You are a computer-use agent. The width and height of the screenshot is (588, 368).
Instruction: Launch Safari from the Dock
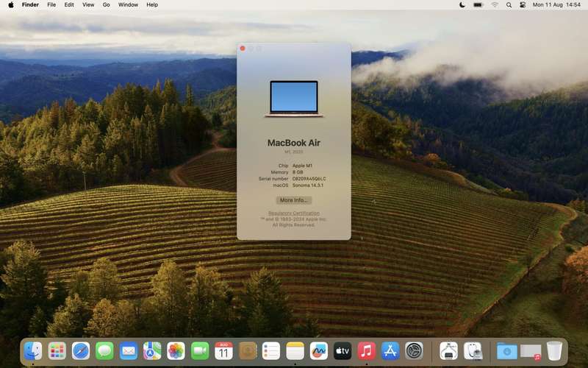click(x=81, y=351)
